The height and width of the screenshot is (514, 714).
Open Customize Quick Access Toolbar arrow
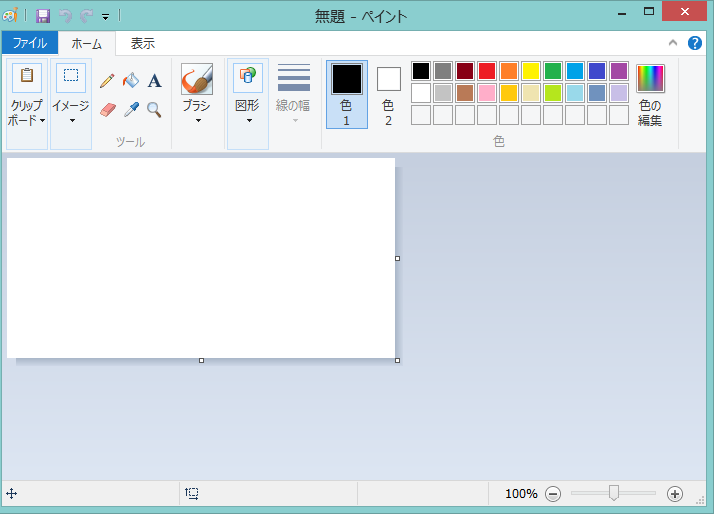(x=105, y=17)
